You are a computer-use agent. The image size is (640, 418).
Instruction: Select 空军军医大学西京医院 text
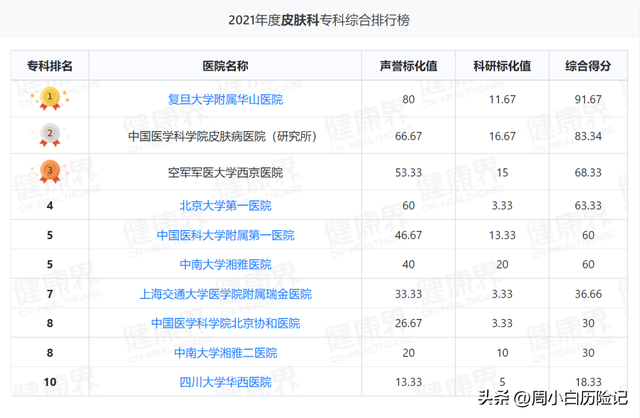225,173
